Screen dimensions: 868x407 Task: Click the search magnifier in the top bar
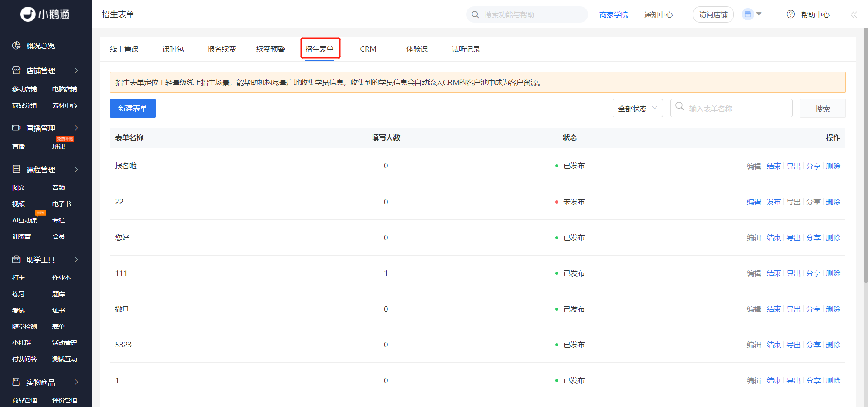(x=475, y=14)
